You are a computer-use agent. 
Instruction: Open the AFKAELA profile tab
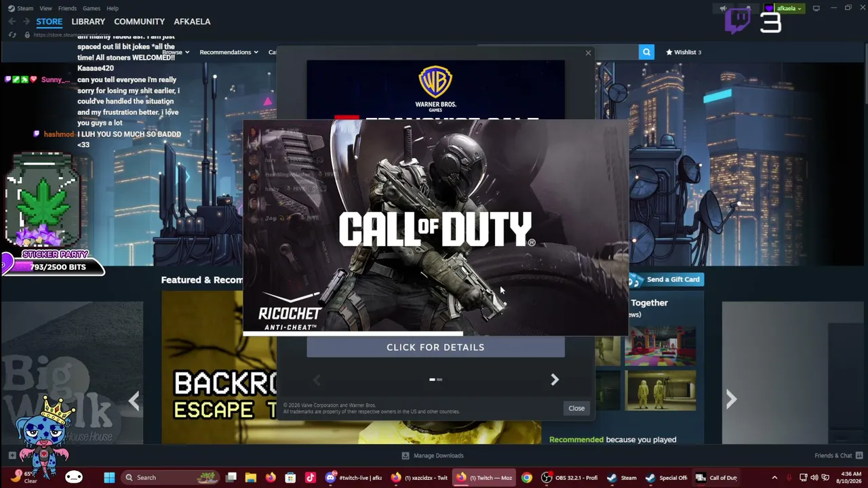point(192,22)
